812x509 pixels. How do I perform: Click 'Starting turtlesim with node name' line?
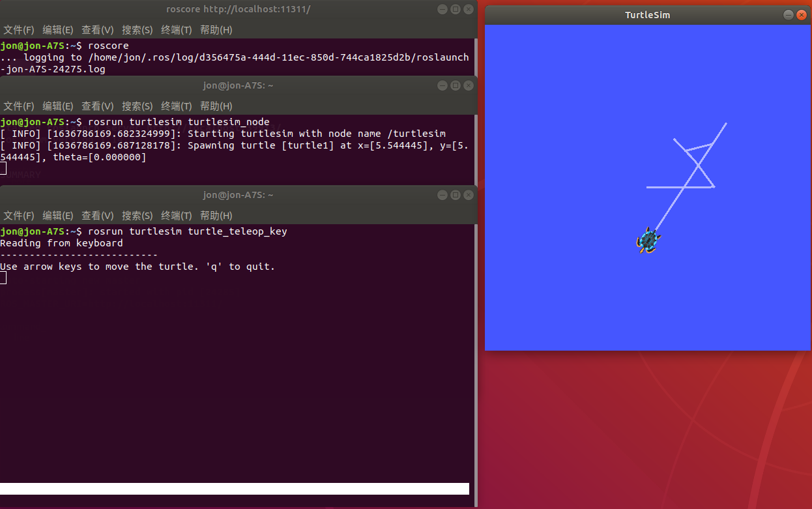(x=223, y=134)
